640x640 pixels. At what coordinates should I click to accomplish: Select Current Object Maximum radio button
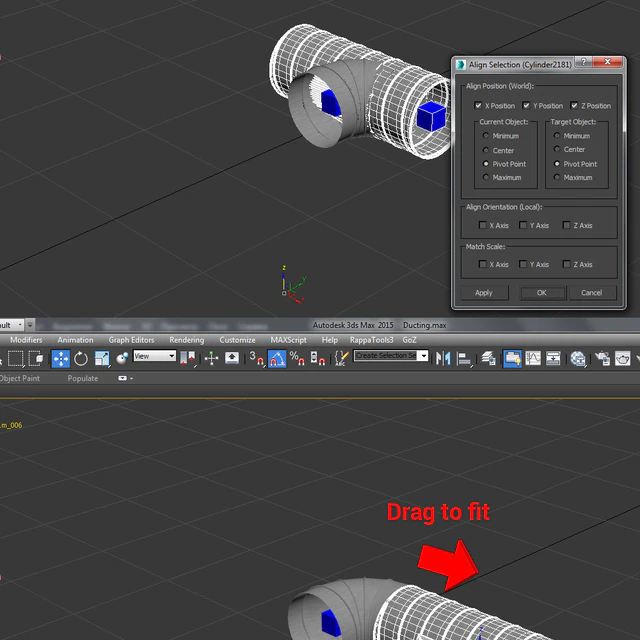486,177
